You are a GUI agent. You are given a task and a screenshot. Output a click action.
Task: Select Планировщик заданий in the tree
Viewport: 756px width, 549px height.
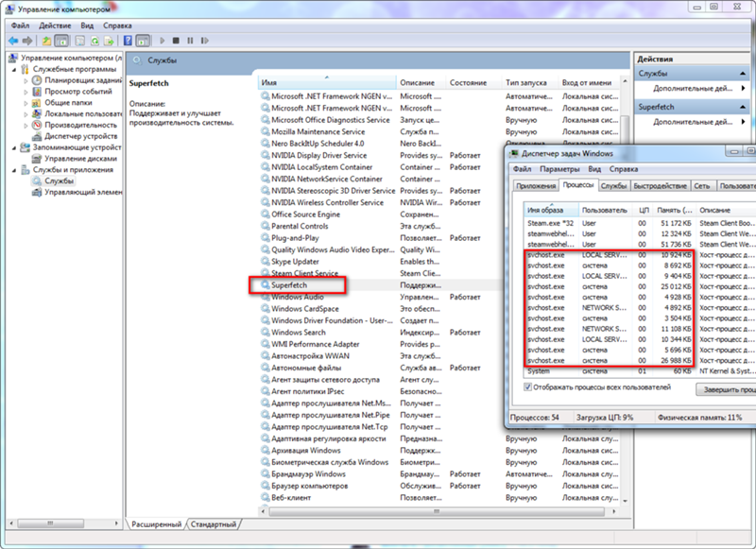(83, 80)
